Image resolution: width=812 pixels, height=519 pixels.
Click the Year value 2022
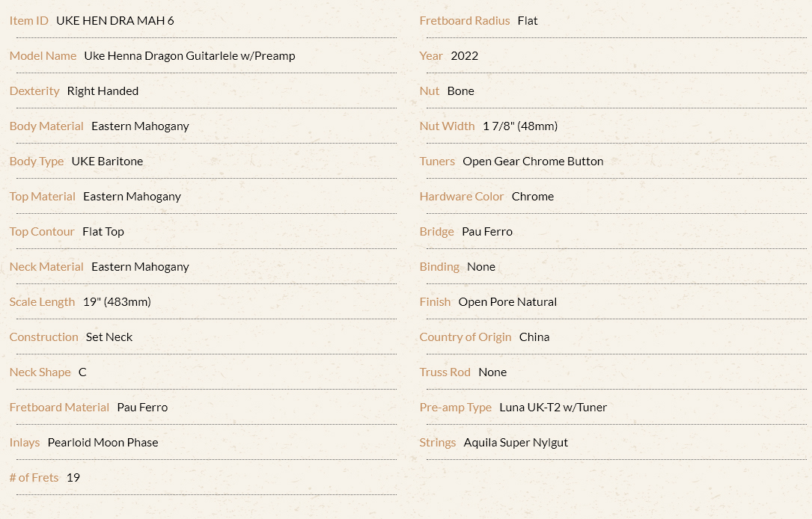465,56
